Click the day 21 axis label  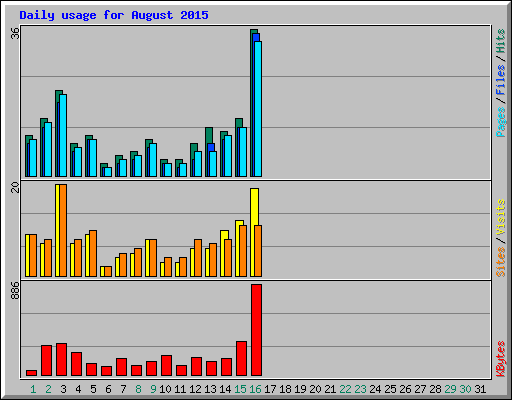pyautogui.click(x=330, y=389)
